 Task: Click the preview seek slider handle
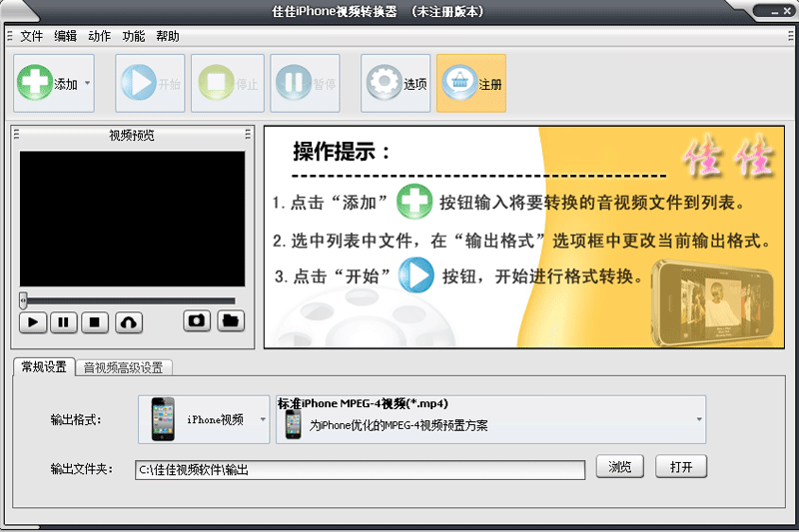click(23, 300)
